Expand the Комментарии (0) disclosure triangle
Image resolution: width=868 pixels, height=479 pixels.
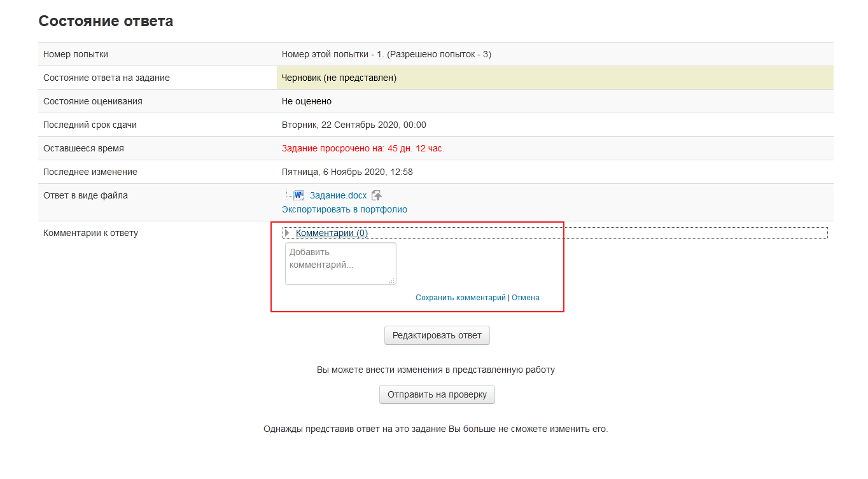tap(287, 233)
